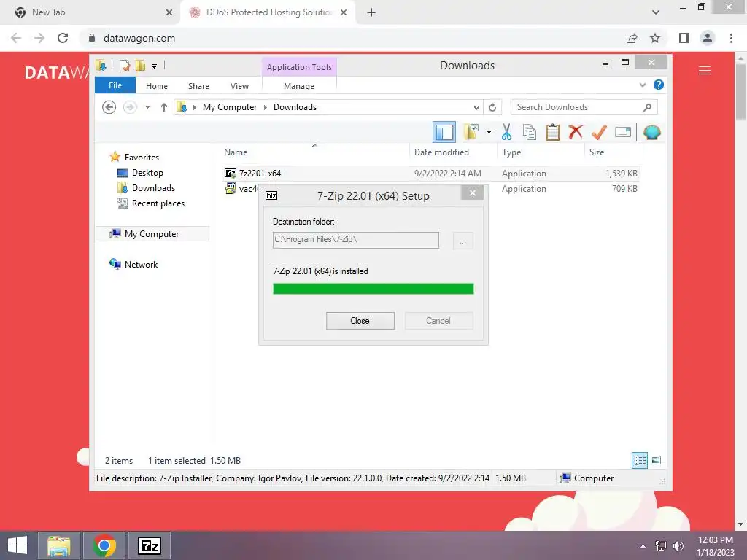Open Customize Quick Access Toolbar dropdown
747x560 pixels.
click(155, 66)
